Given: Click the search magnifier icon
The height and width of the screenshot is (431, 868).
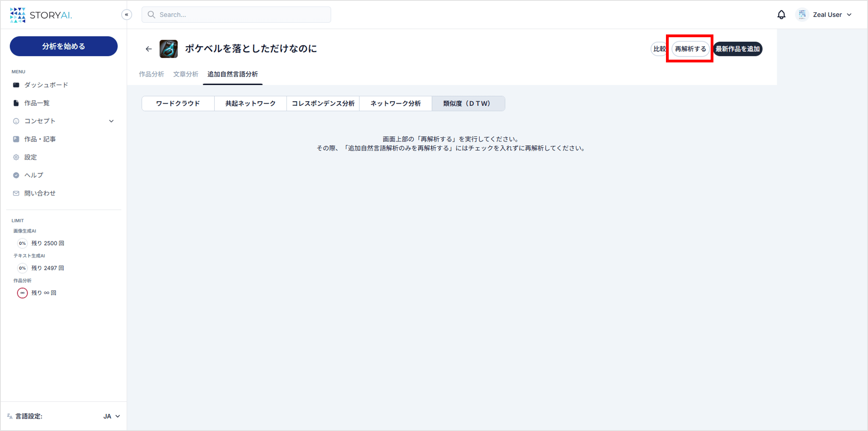Looking at the screenshot, I should [x=151, y=15].
